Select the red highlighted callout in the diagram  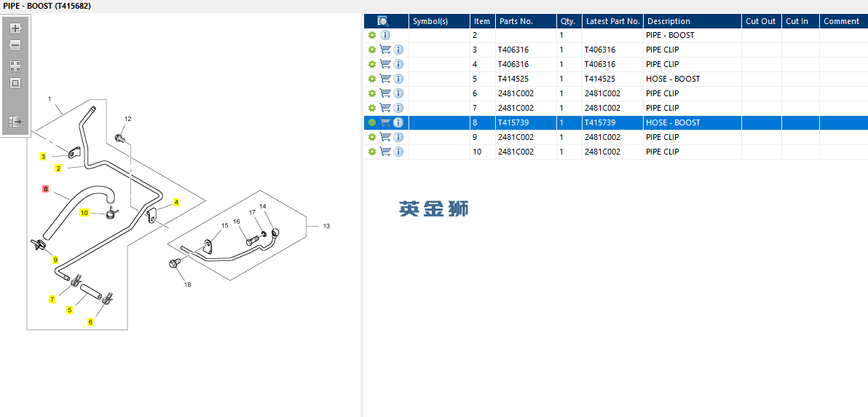45,189
